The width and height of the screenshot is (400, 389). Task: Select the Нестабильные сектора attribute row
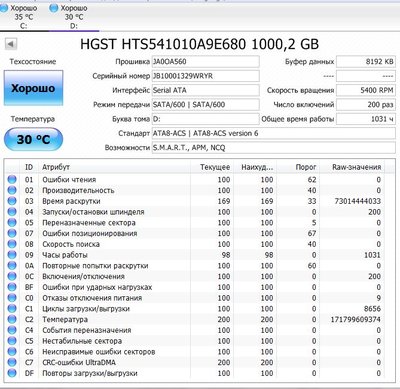(x=194, y=341)
